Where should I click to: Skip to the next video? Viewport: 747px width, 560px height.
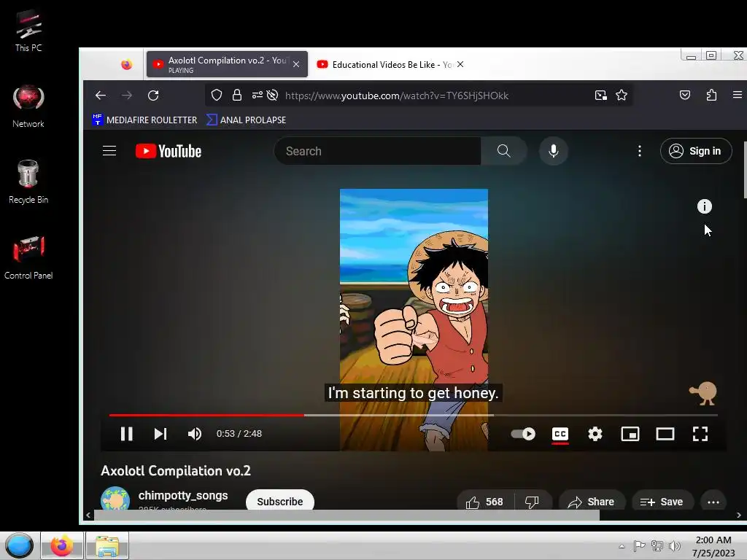point(160,434)
